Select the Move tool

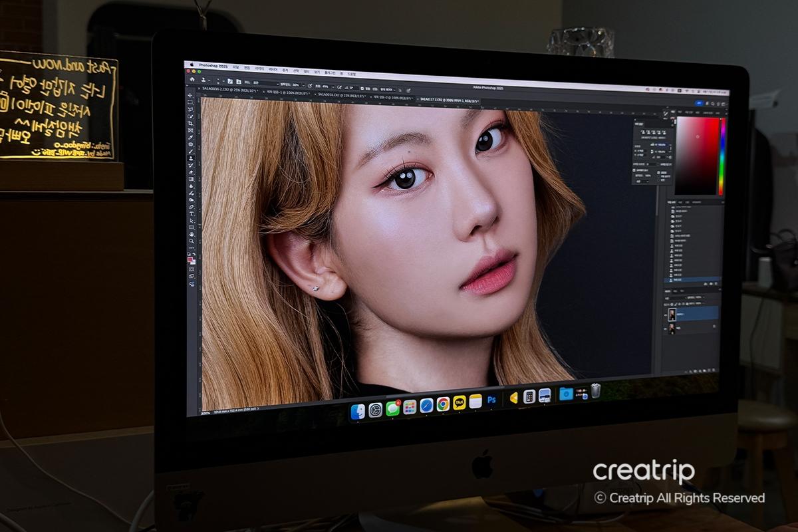point(190,95)
